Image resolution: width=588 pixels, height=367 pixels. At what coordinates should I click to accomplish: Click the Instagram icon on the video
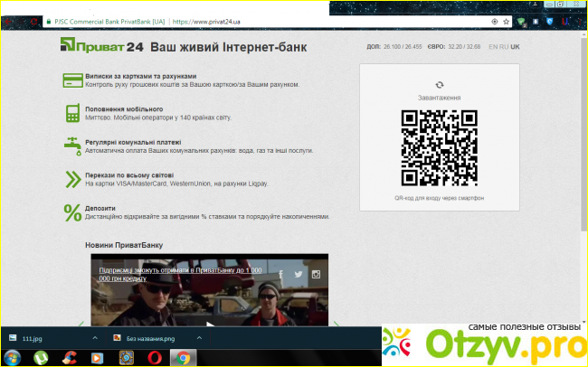[x=316, y=274]
